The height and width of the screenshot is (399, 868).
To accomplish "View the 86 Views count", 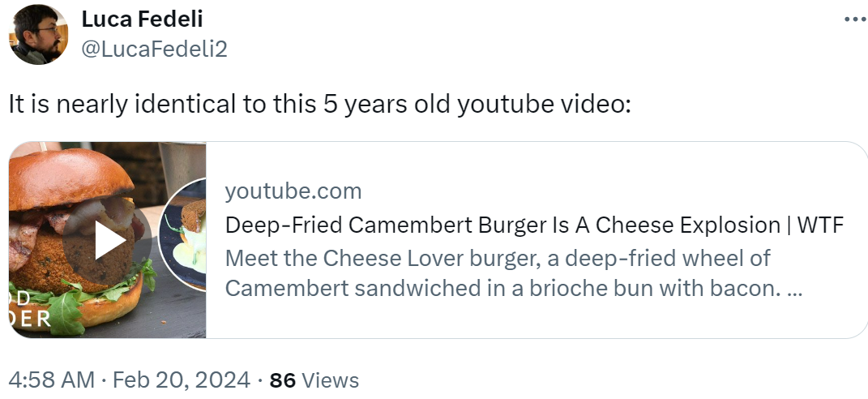I will (x=314, y=380).
